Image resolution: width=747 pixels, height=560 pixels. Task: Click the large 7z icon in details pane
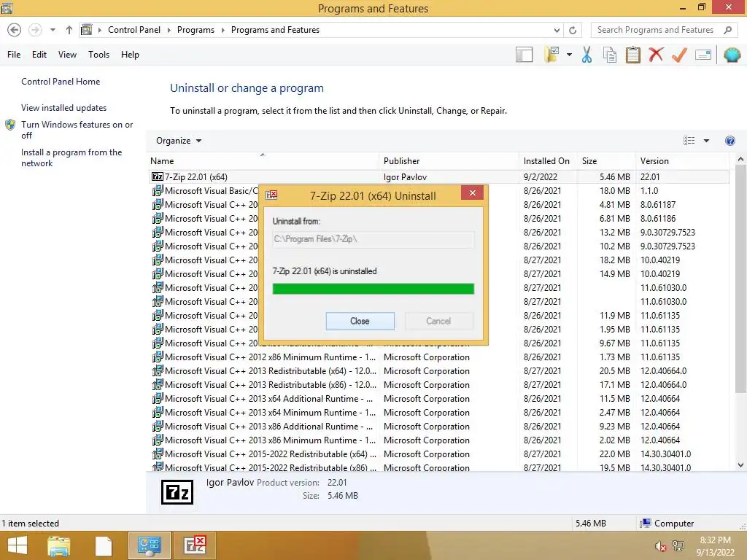pos(177,492)
